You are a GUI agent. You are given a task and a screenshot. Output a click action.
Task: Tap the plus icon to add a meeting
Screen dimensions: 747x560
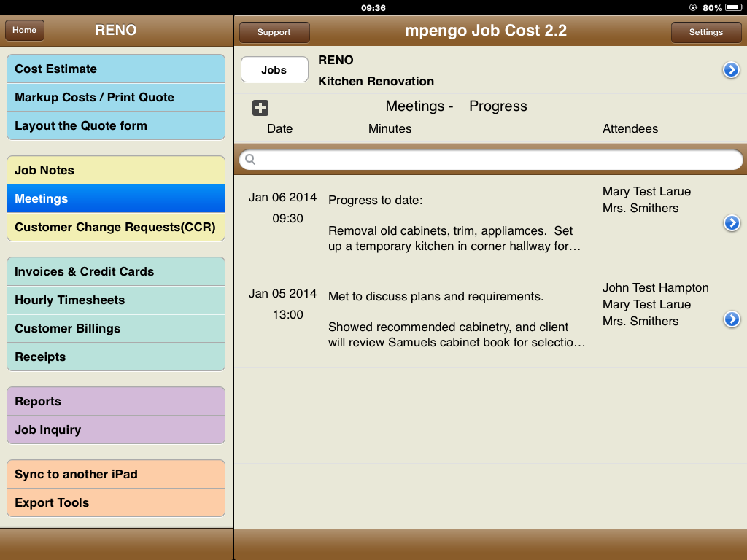tap(260, 108)
